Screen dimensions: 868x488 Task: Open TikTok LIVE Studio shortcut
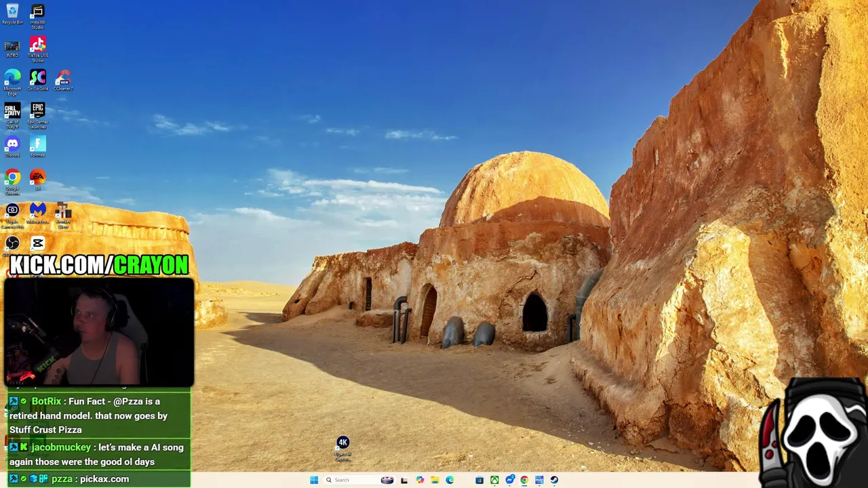[37, 49]
